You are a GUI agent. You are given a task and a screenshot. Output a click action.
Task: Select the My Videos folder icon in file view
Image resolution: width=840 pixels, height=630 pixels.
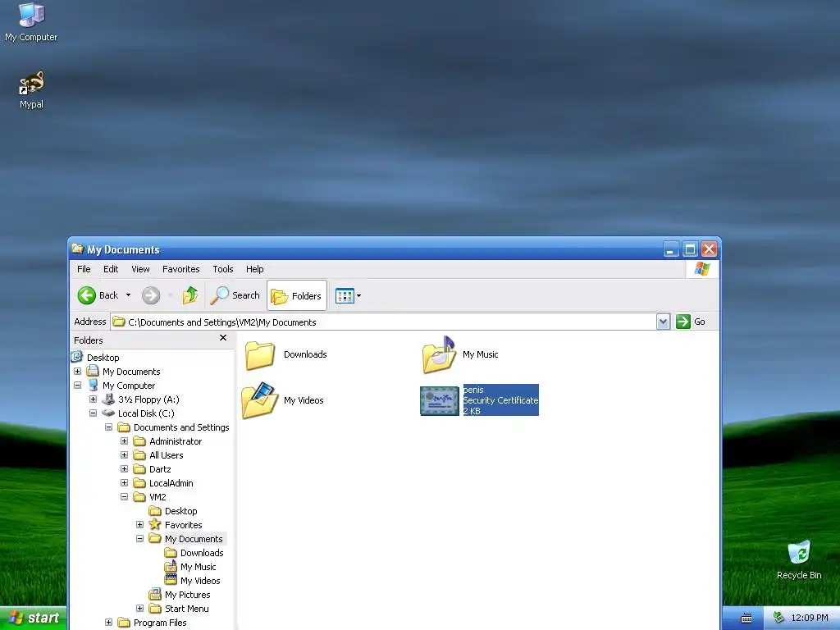[260, 399]
